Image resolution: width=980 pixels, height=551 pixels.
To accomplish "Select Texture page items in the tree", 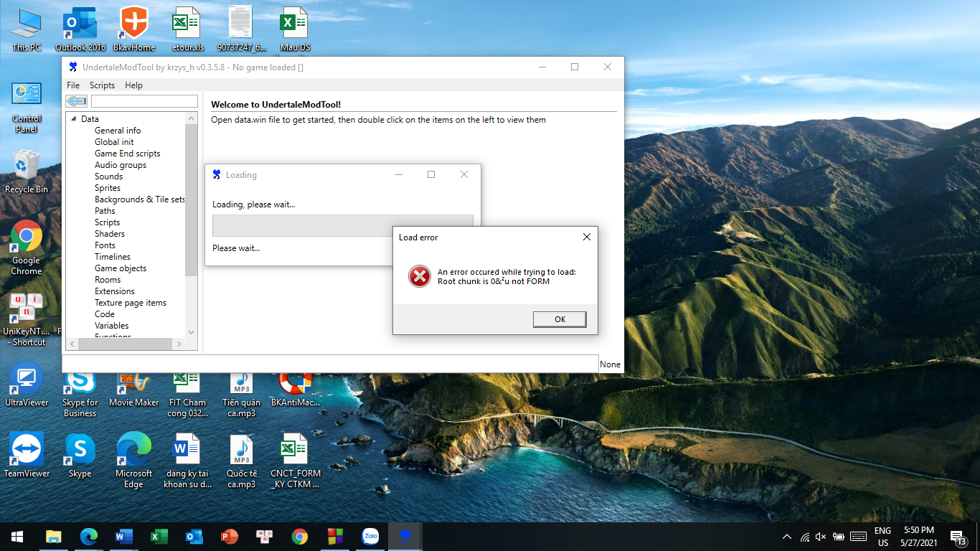I will 131,303.
